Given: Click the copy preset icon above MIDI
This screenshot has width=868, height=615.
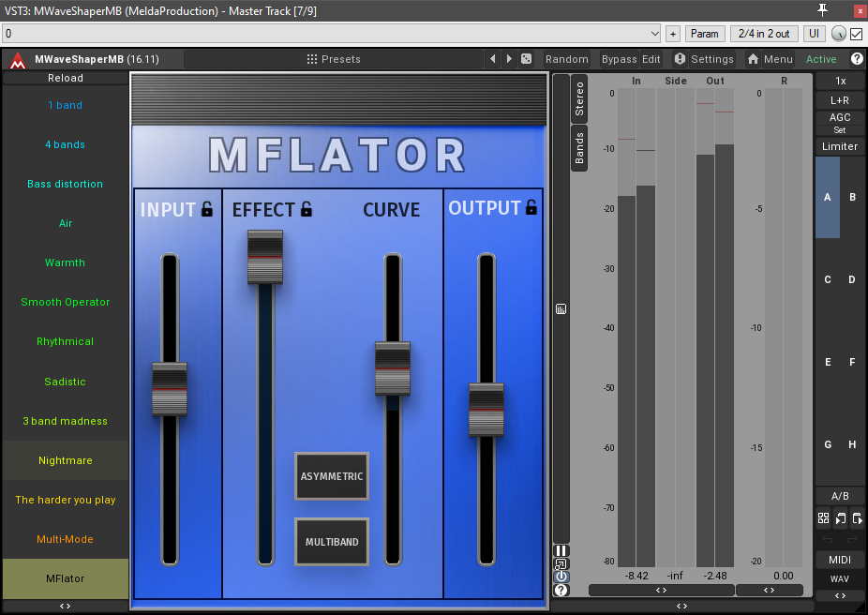Looking at the screenshot, I should coord(840,518).
